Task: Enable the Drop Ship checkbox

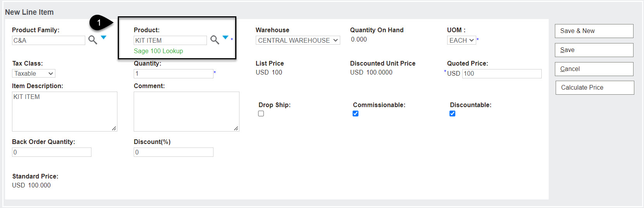Action: point(261,114)
